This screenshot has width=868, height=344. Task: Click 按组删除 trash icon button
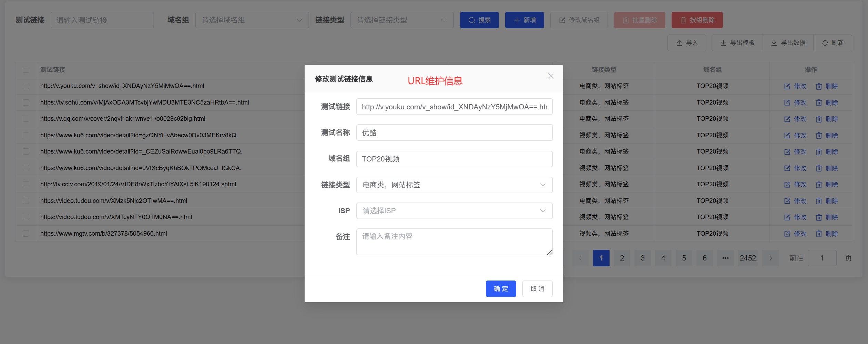[x=683, y=20]
